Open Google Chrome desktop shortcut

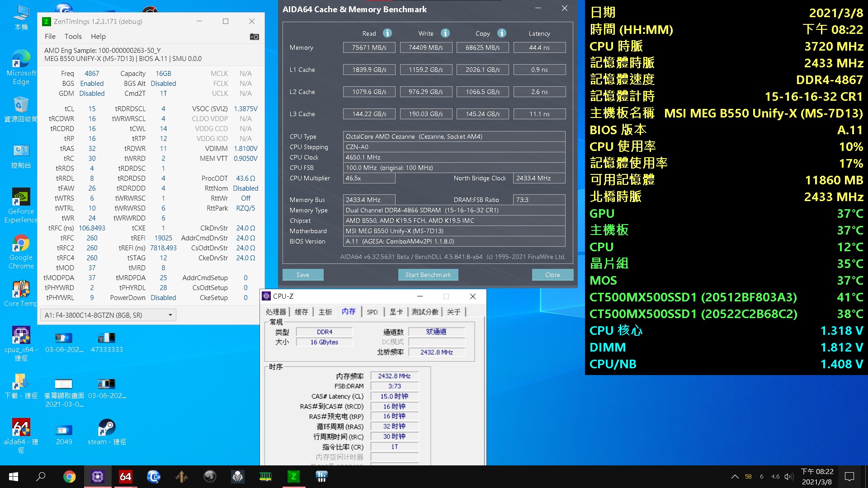click(x=21, y=252)
